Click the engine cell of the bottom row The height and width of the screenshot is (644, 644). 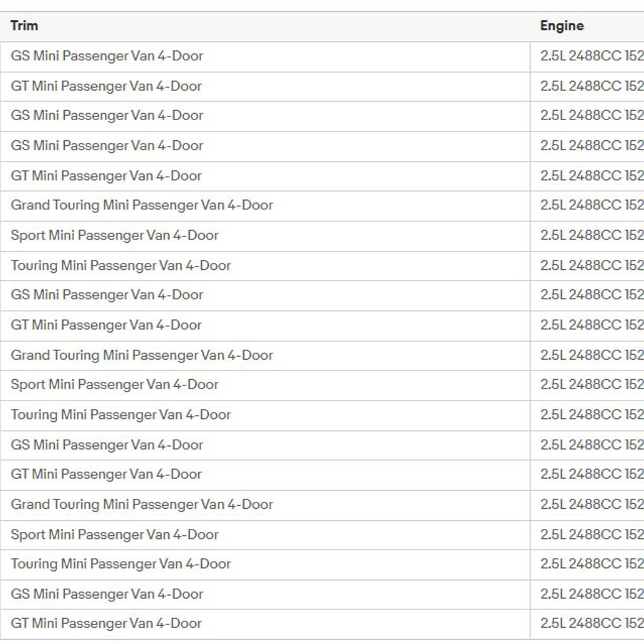click(587, 624)
